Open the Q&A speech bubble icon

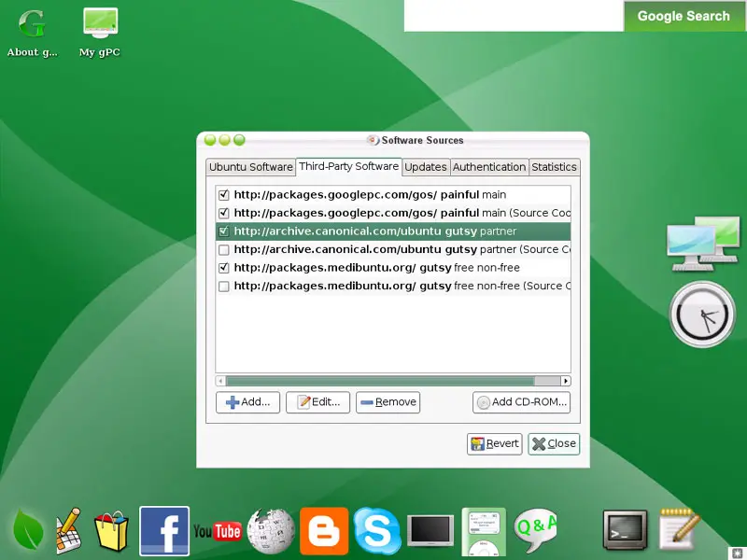(535, 530)
